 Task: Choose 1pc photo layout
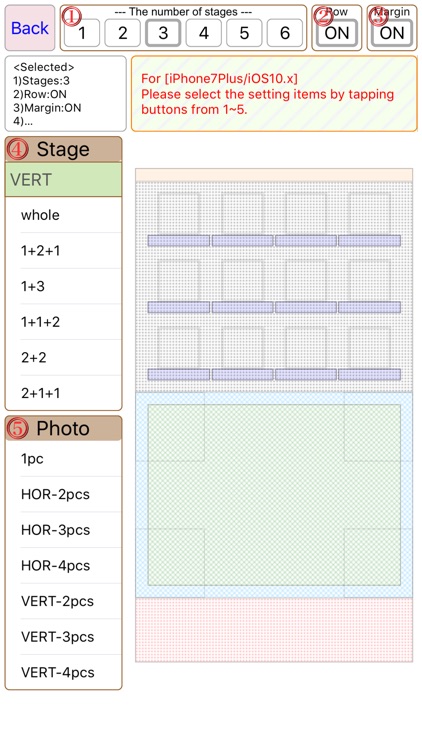[x=63, y=458]
